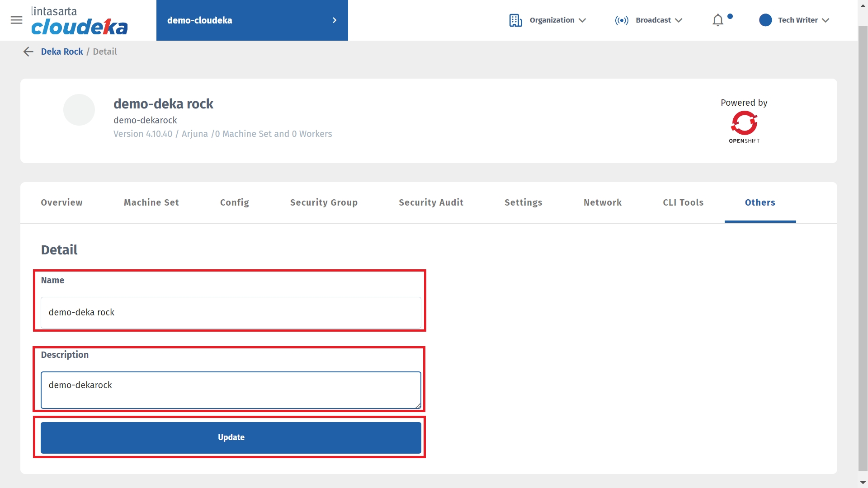The height and width of the screenshot is (488, 868).
Task: Click the cluster avatar placeholder circle
Action: coord(79,110)
